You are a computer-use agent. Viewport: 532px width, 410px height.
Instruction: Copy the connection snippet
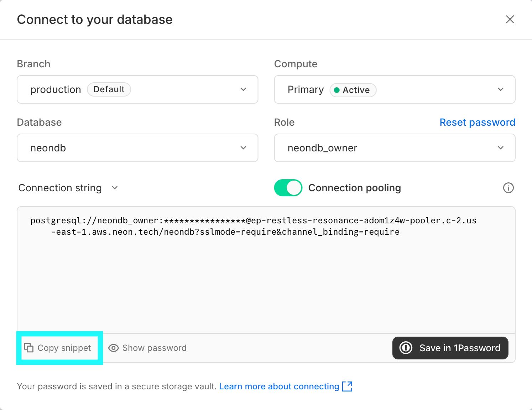58,348
